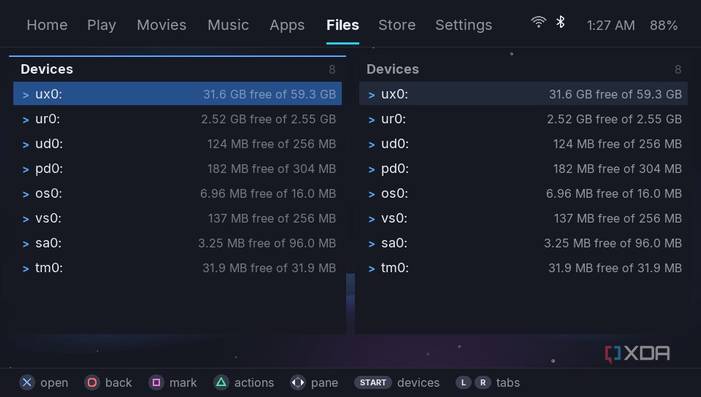Expand pd0: chevron in right pane
Image resolution: width=701 pixels, height=397 pixels.
[372, 169]
